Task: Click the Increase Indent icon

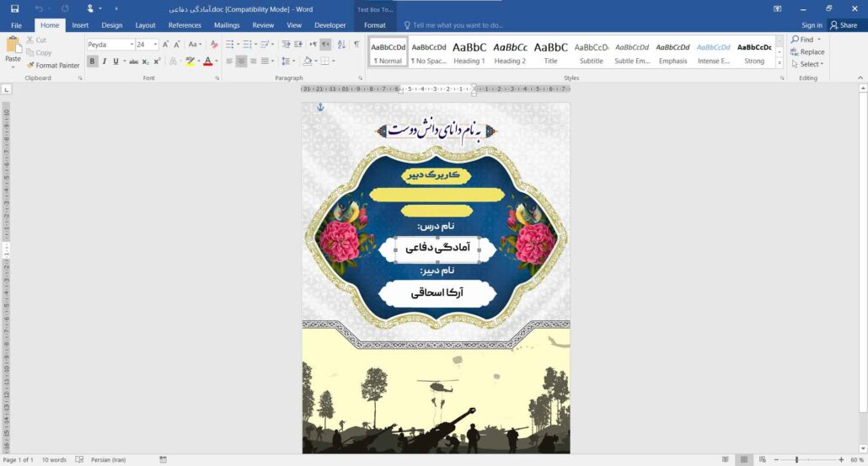Action: pyautogui.click(x=298, y=44)
